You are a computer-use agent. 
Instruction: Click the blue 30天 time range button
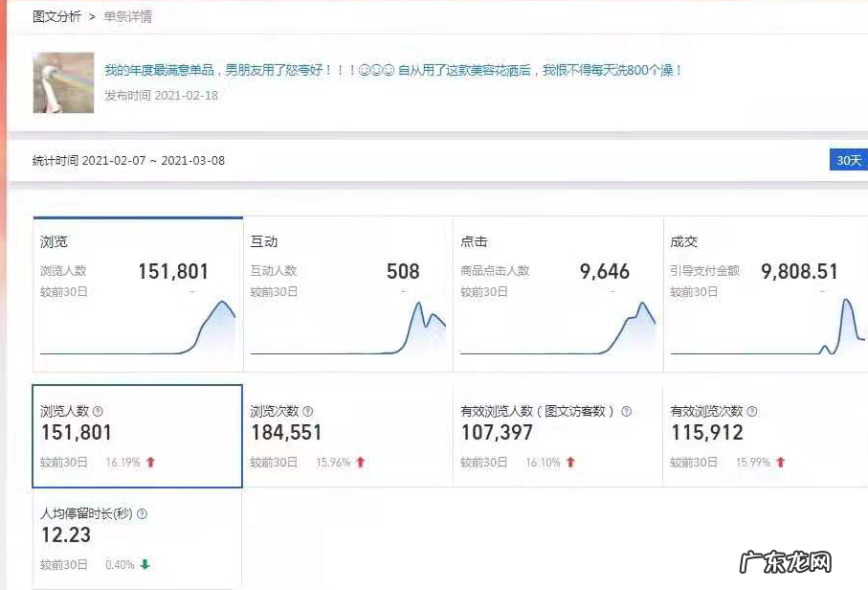846,160
